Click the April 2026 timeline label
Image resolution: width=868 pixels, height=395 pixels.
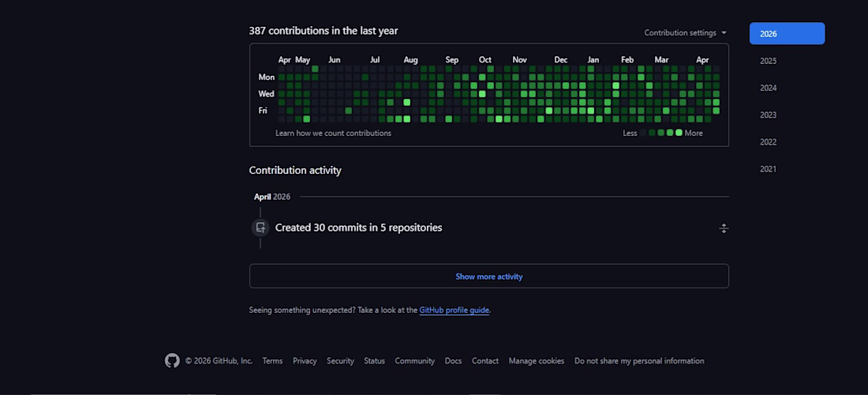point(271,197)
